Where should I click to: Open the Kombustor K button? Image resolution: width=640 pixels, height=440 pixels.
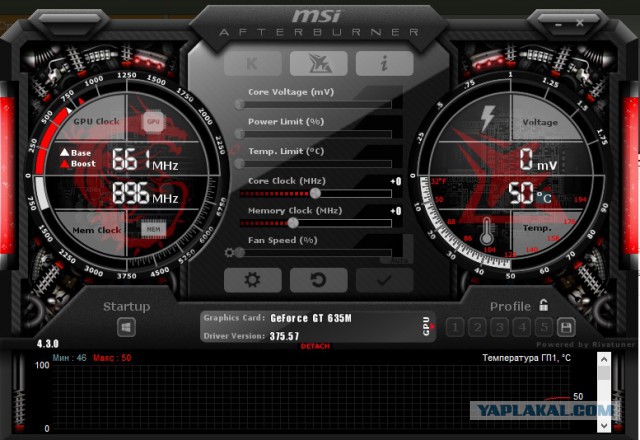click(x=253, y=63)
